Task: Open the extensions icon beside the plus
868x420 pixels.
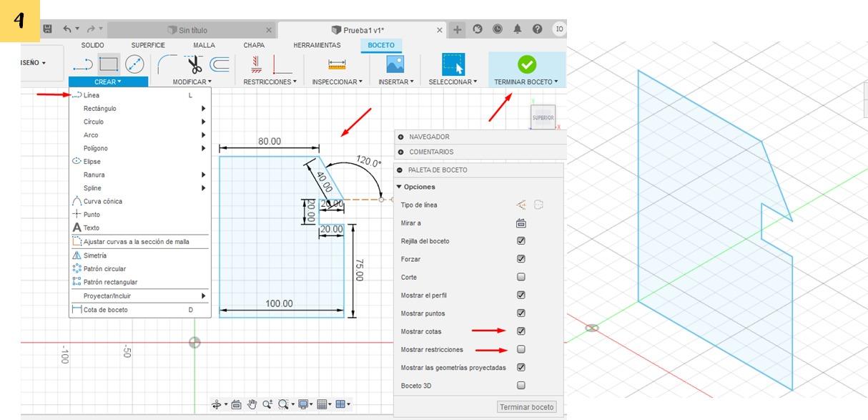Action: (x=478, y=29)
